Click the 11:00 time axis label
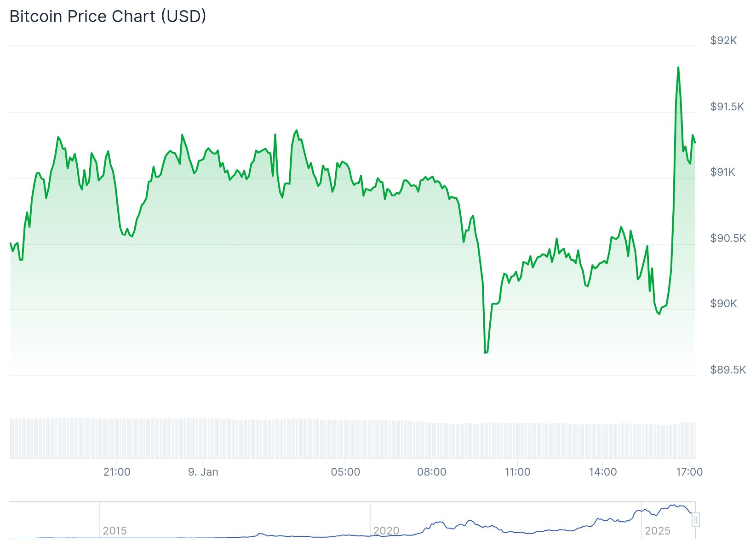 tap(517, 472)
